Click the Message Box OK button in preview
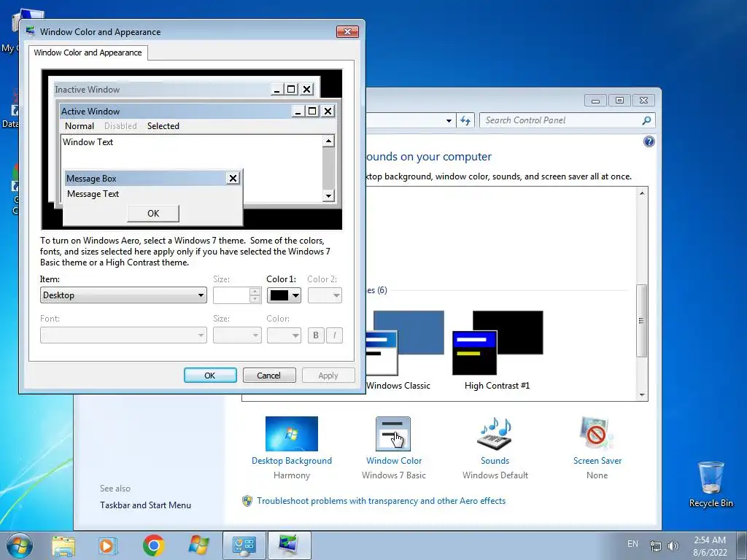Viewport: 747px width, 560px height. pos(153,214)
